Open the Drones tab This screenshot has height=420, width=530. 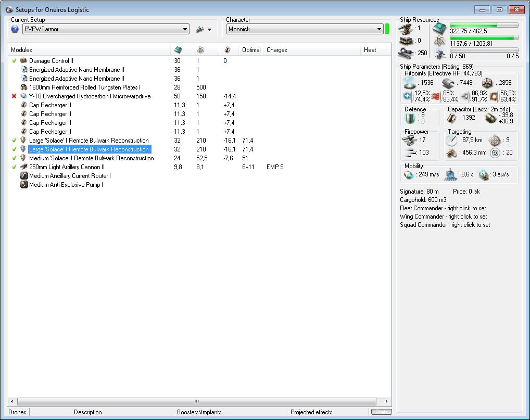pos(17,412)
